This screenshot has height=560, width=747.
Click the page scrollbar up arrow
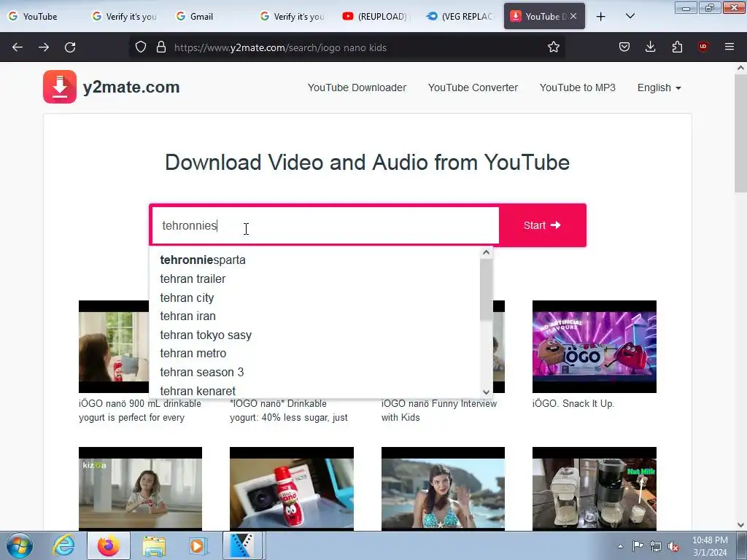click(740, 68)
